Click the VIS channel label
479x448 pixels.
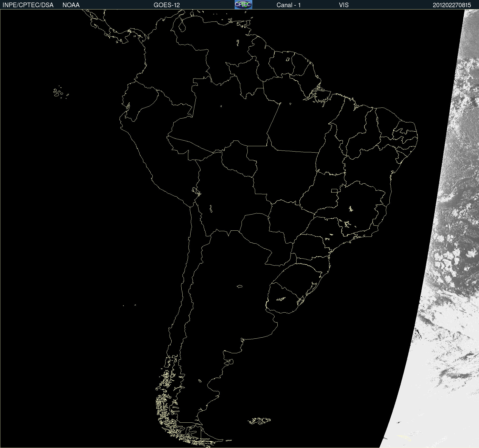pyautogui.click(x=344, y=5)
